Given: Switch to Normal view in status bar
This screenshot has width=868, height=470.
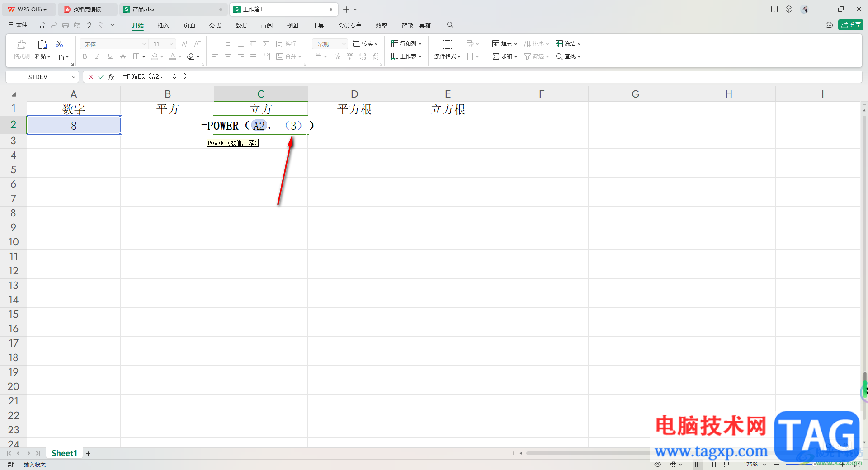Looking at the screenshot, I should 698,465.
